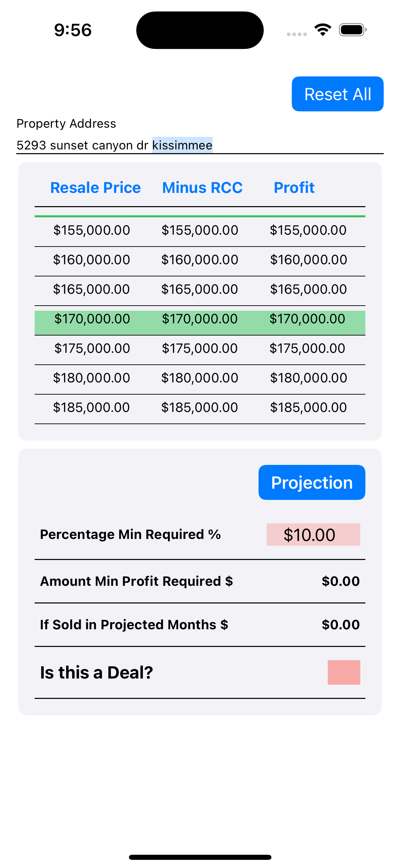The width and height of the screenshot is (400, 868).
Task: Select the highlighted $170,000.00 resale price
Action: click(x=92, y=319)
